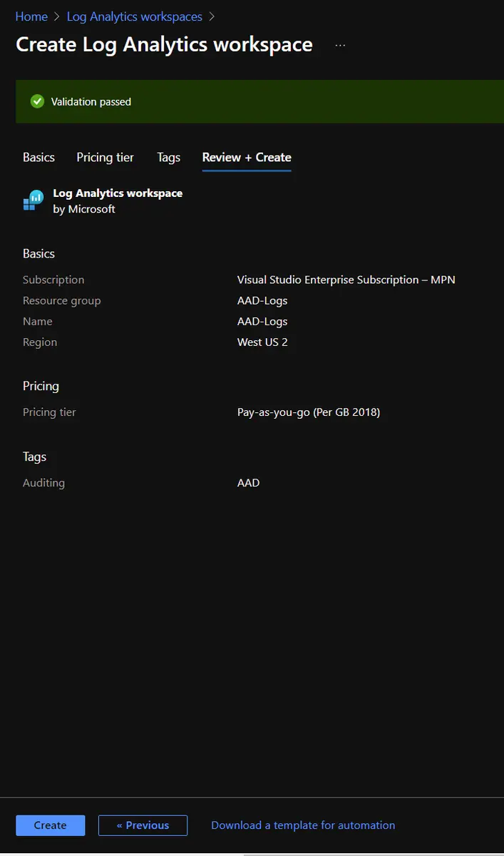
Task: Click the Pay-as-you-go pricing tier value
Action: click(308, 412)
